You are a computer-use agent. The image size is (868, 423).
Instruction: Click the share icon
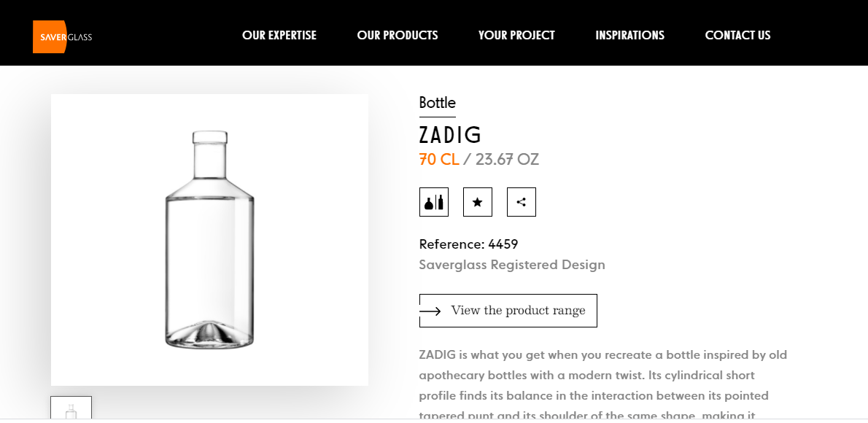pyautogui.click(x=522, y=202)
